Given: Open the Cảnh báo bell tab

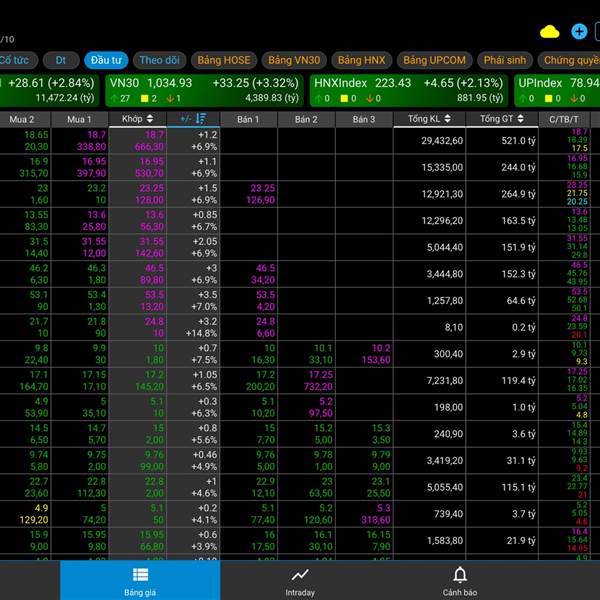Looking at the screenshot, I should tap(460, 580).
